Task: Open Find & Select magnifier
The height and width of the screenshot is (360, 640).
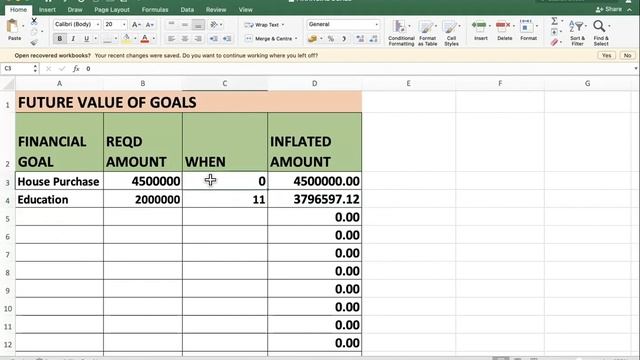Action: [x=600, y=33]
